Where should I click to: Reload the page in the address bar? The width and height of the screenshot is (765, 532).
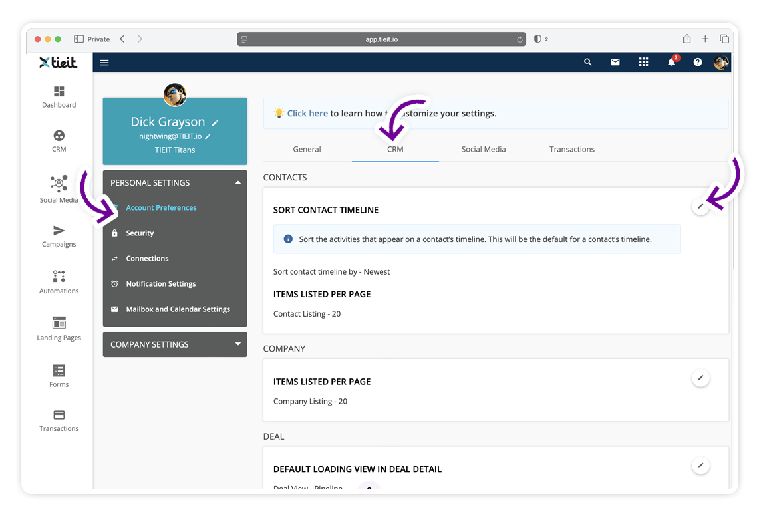(x=520, y=39)
